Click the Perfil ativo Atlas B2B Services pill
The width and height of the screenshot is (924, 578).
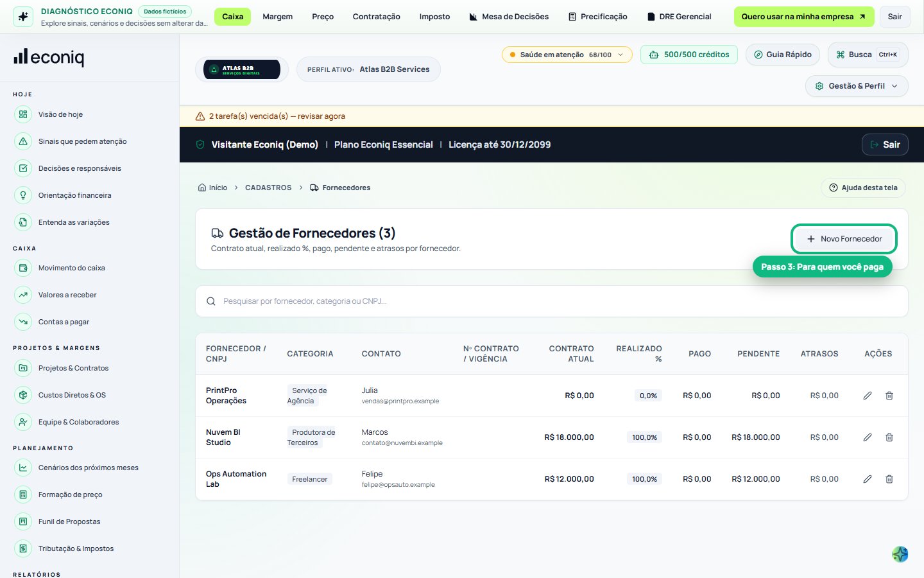368,69
